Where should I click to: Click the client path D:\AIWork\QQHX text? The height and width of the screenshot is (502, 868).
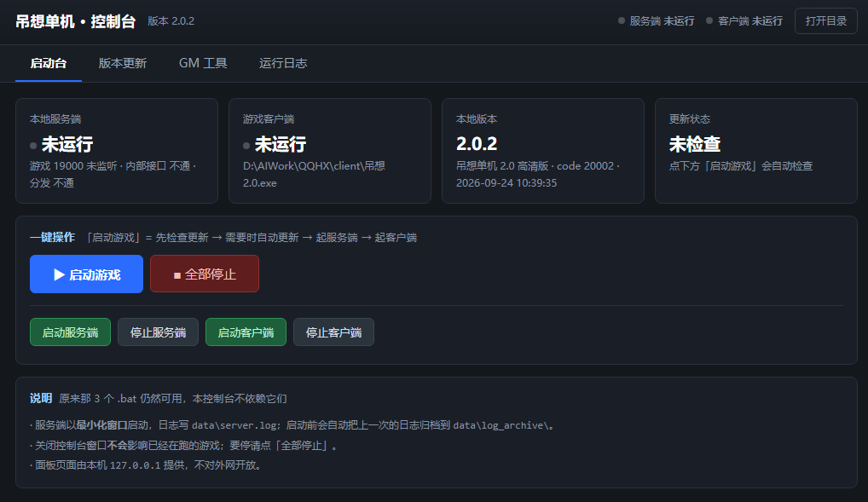click(314, 175)
